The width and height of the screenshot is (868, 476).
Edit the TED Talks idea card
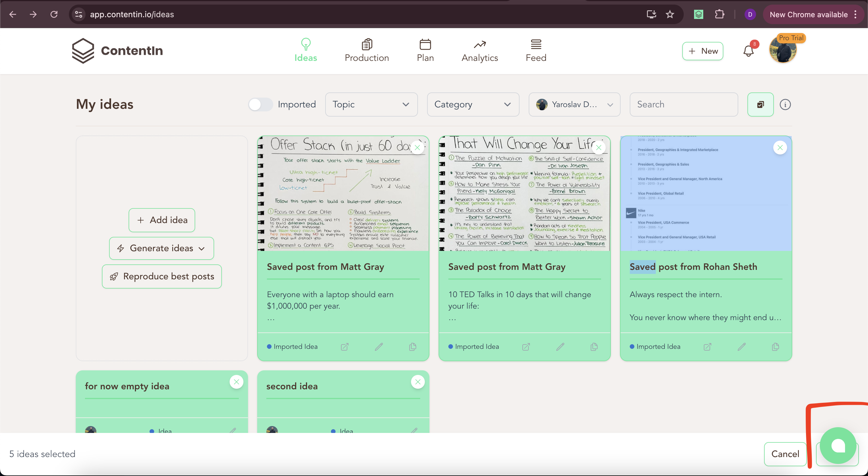click(x=560, y=347)
